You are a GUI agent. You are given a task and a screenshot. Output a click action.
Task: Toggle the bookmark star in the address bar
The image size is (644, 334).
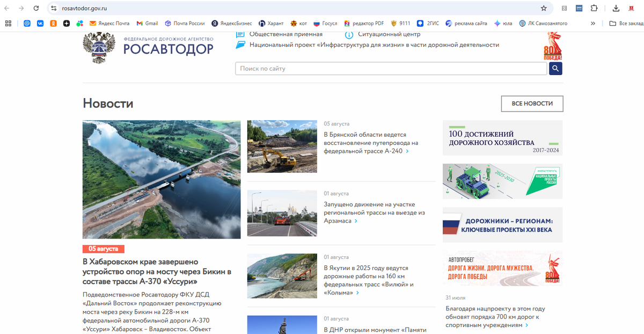coord(544,8)
